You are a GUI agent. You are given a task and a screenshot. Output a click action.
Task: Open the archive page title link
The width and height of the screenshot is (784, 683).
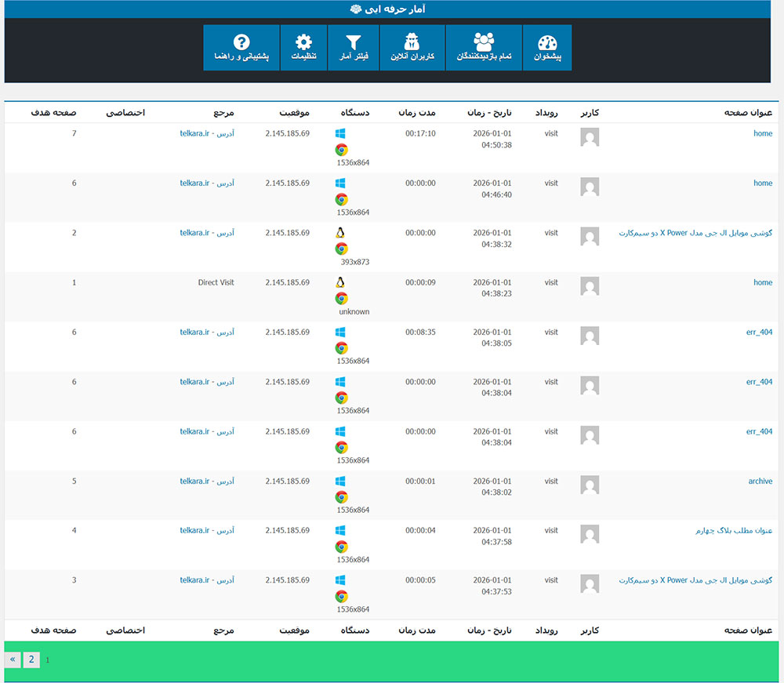[760, 481]
